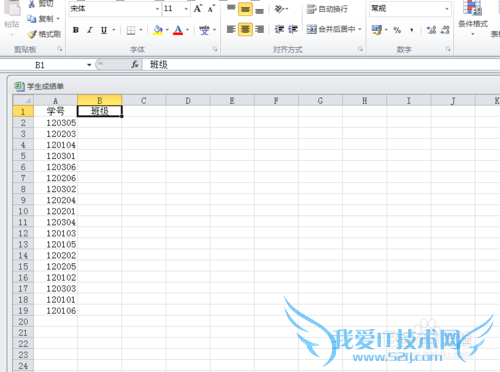
Task: Open the alignment group dialog launcher
Action: click(360, 49)
